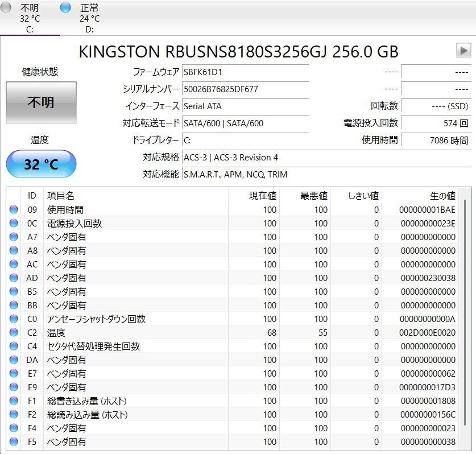Click the しきい値 column header
Screen dimensions: 476x454
(357, 196)
